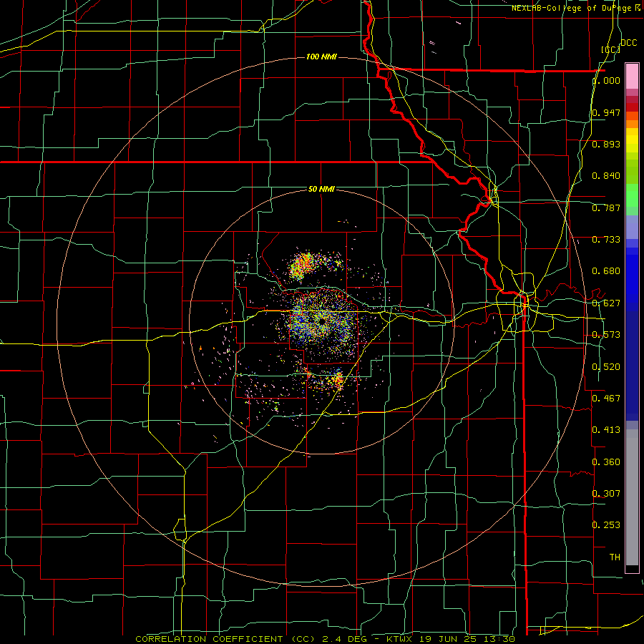Viewport: 644px width, 644px height.
Task: Click the [CC] label above the color bar
Action: point(611,49)
